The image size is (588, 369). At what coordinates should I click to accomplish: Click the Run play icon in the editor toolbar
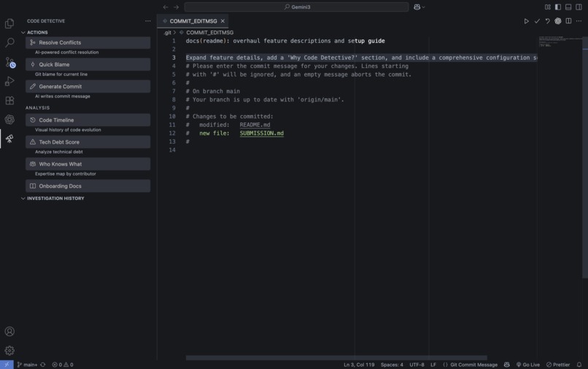click(527, 21)
